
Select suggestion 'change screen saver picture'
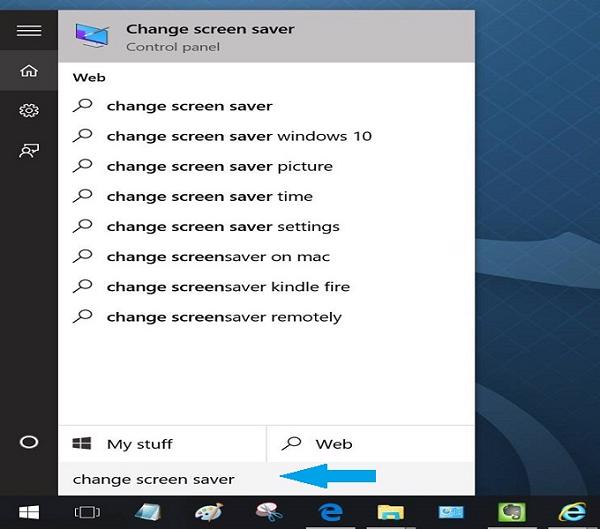[266, 167]
